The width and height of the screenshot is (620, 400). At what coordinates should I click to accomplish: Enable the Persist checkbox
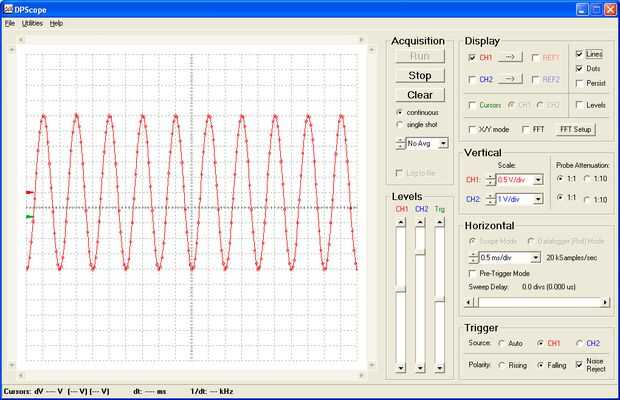coord(579,83)
